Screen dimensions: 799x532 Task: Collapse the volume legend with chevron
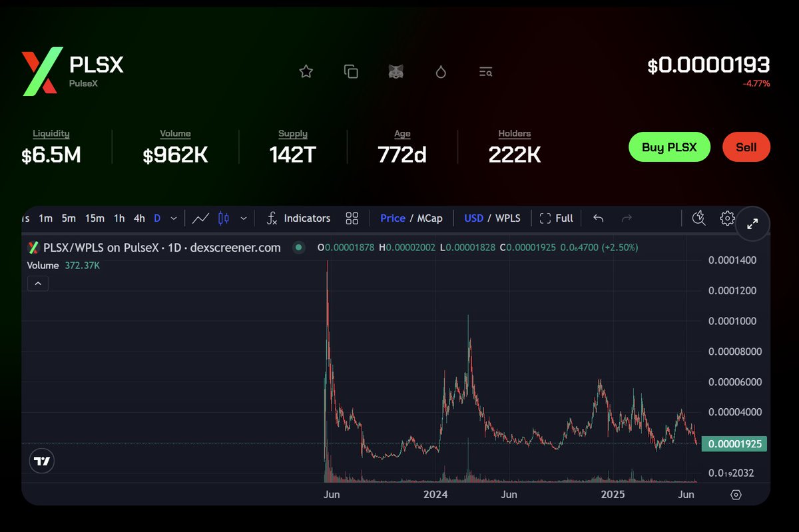38,284
